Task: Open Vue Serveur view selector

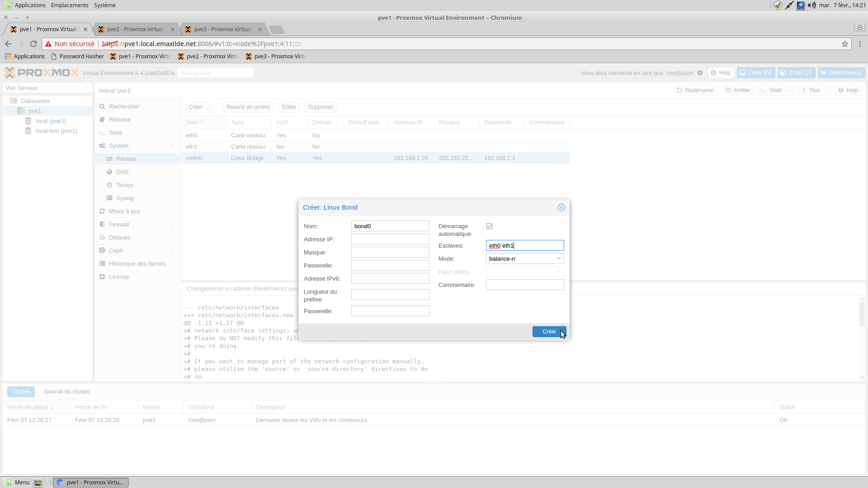Action: 47,88
